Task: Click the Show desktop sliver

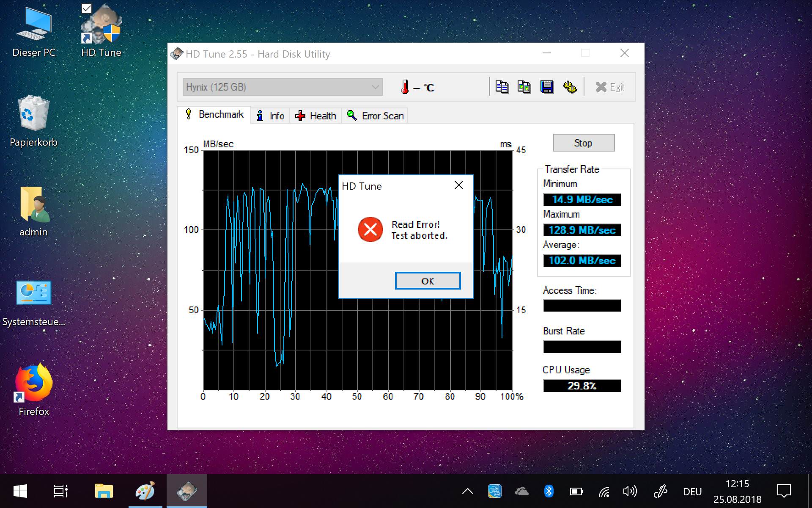Action: click(809, 491)
